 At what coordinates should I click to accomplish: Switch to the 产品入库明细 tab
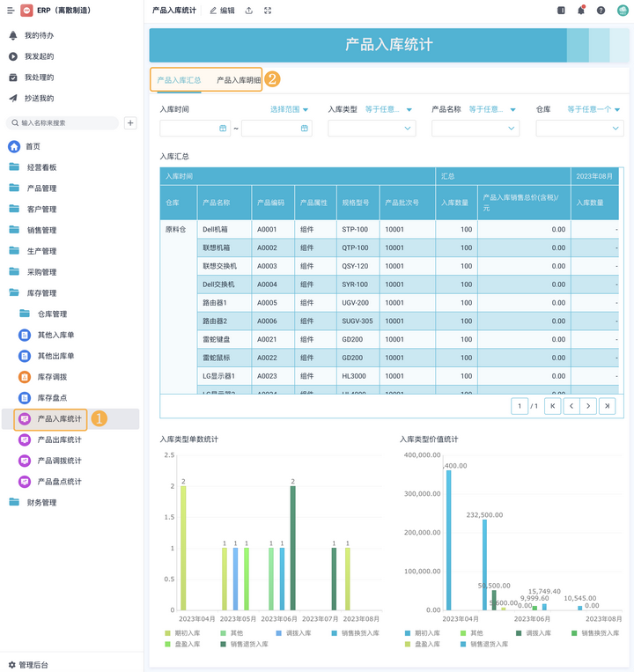[239, 80]
